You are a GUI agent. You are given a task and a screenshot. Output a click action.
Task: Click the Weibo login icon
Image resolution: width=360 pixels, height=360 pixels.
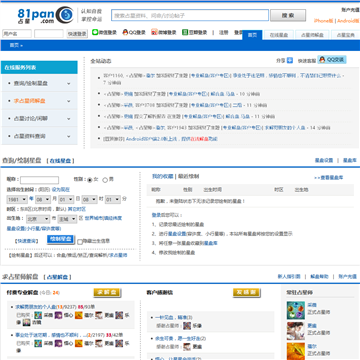coord(154,32)
